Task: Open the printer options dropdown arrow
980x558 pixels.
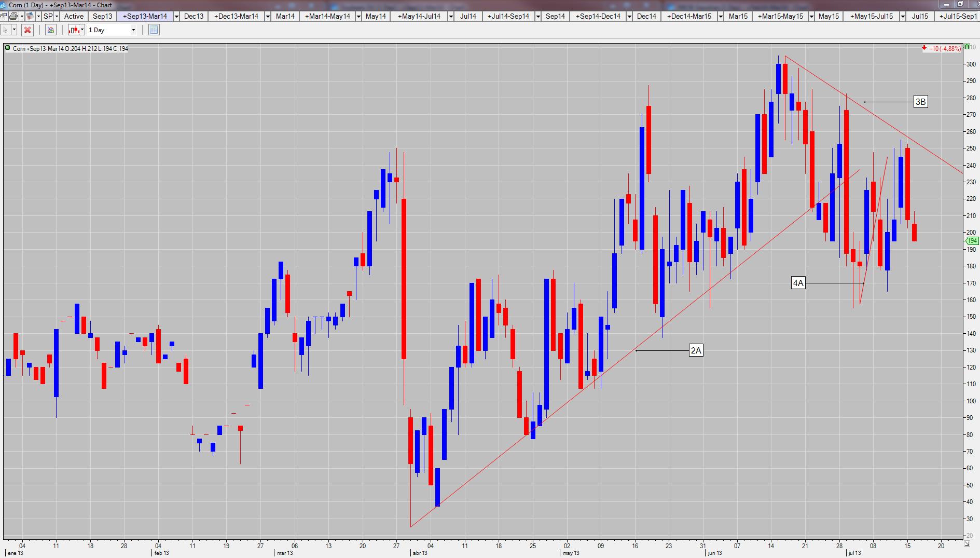Action: (x=22, y=16)
